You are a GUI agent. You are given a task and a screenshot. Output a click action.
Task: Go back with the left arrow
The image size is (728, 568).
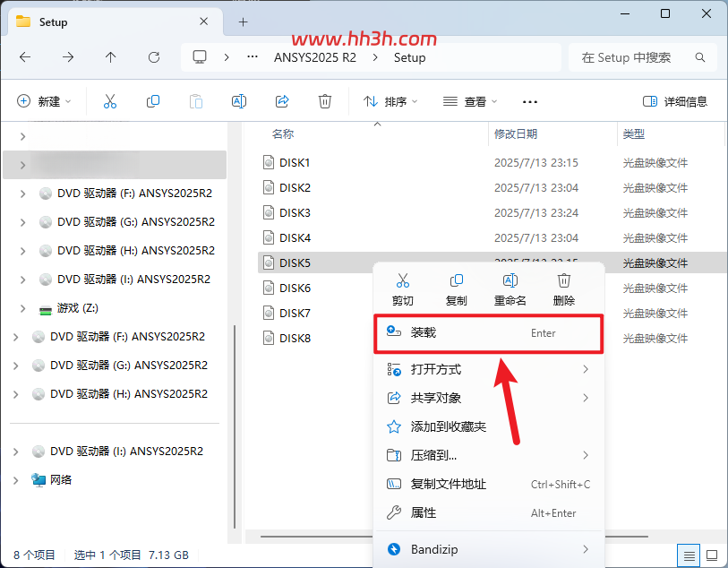coord(25,57)
